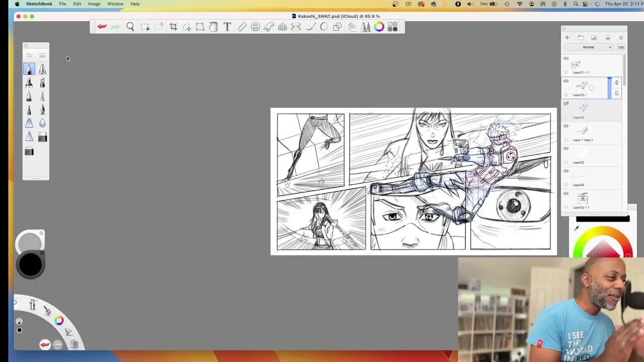This screenshot has width=644, height=362.
Task: Open the Apple menu
Action: coord(17,4)
